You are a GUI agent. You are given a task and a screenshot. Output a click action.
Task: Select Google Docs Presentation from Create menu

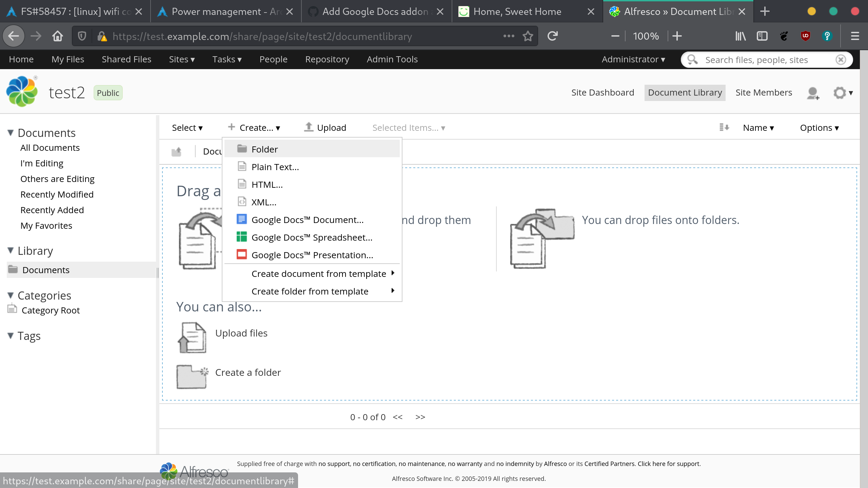pyautogui.click(x=312, y=255)
